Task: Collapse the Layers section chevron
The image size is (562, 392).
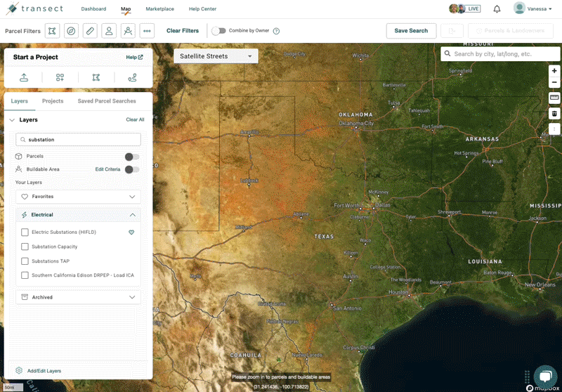Action: [12, 120]
